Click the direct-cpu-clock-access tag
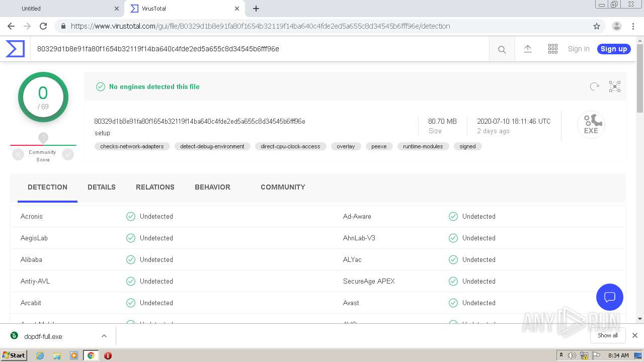Viewport: 644px width, 362px height. 290,146
